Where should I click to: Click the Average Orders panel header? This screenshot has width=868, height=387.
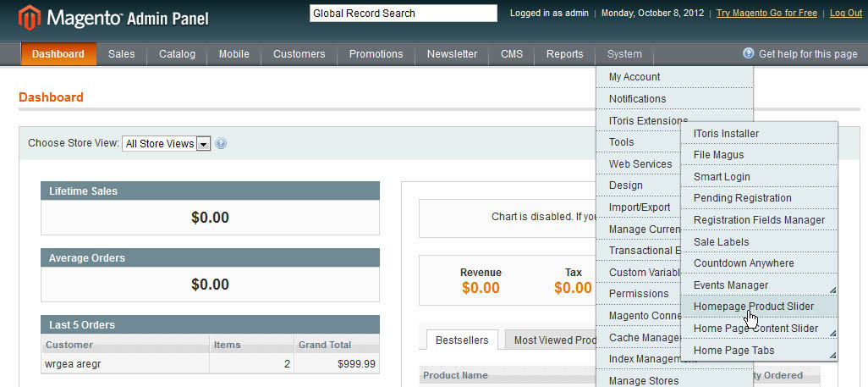click(211, 257)
